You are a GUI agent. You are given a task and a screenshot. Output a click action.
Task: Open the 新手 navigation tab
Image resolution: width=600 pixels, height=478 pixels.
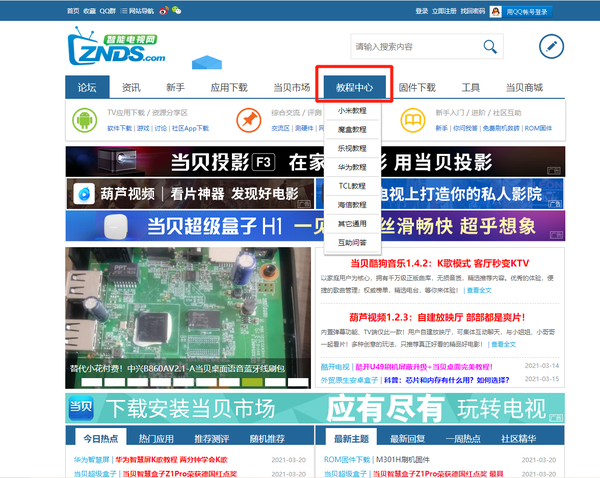[176, 87]
